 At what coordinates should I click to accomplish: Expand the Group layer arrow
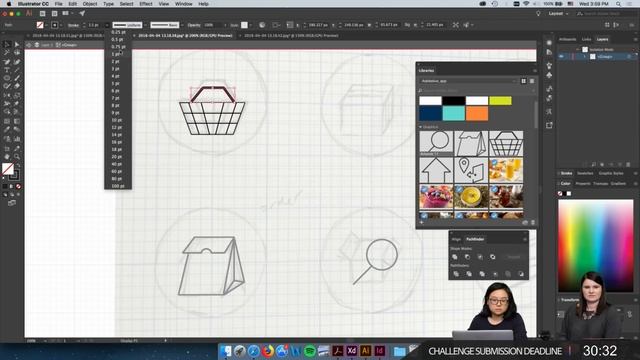[584, 57]
